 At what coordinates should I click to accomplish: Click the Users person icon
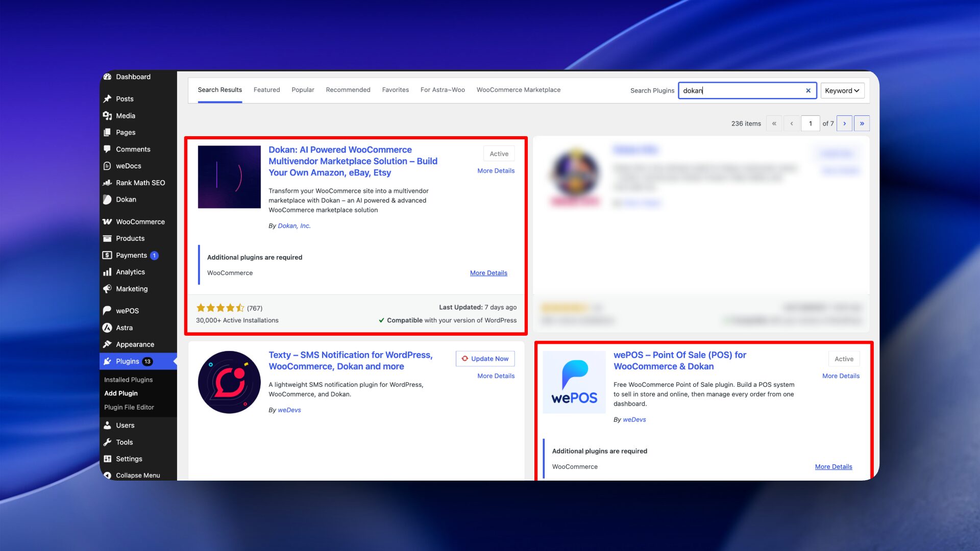pyautogui.click(x=107, y=425)
